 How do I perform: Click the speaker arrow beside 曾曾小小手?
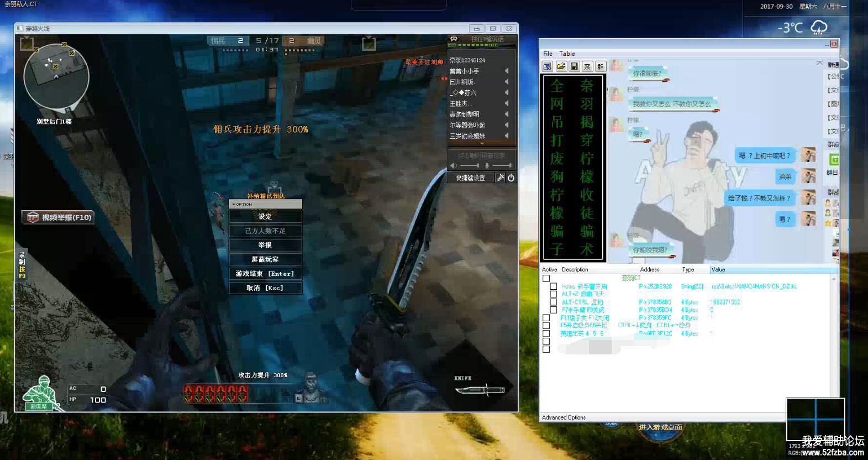tap(507, 71)
